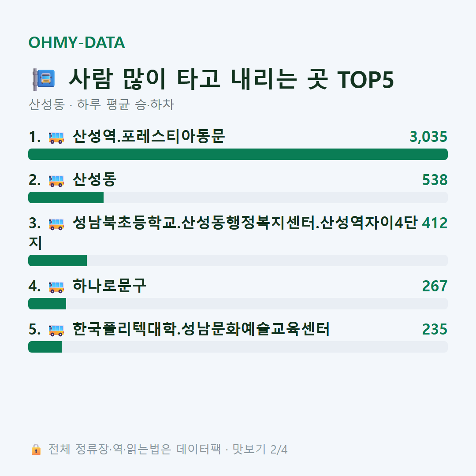Click the lock icon in the footer
The height and width of the screenshot is (476, 476).
point(36,449)
